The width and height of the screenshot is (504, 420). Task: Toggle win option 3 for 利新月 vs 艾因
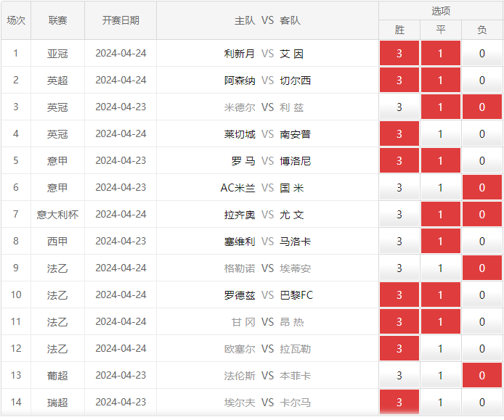click(x=399, y=53)
